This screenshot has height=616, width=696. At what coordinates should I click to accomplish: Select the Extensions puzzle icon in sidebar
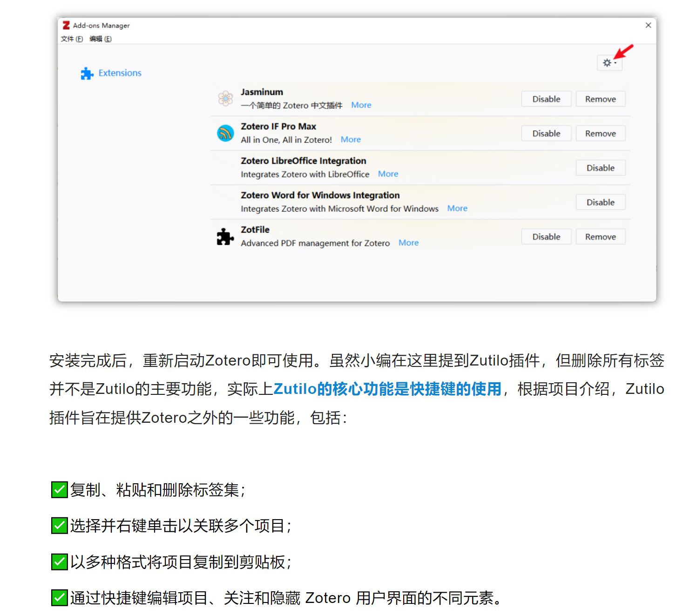coord(87,73)
